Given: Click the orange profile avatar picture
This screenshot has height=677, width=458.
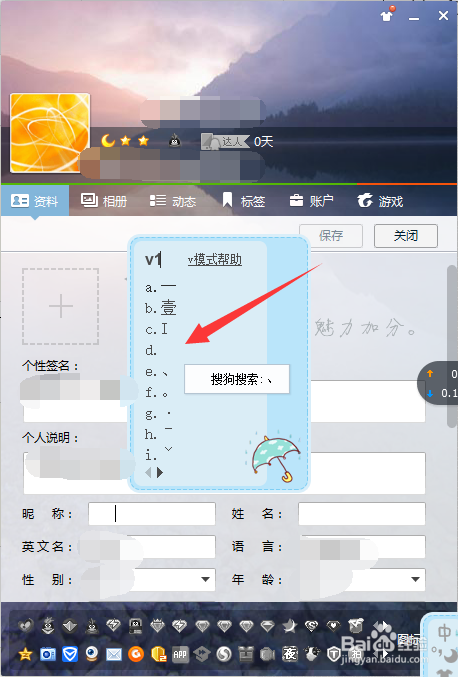Looking at the screenshot, I should pyautogui.click(x=50, y=133).
